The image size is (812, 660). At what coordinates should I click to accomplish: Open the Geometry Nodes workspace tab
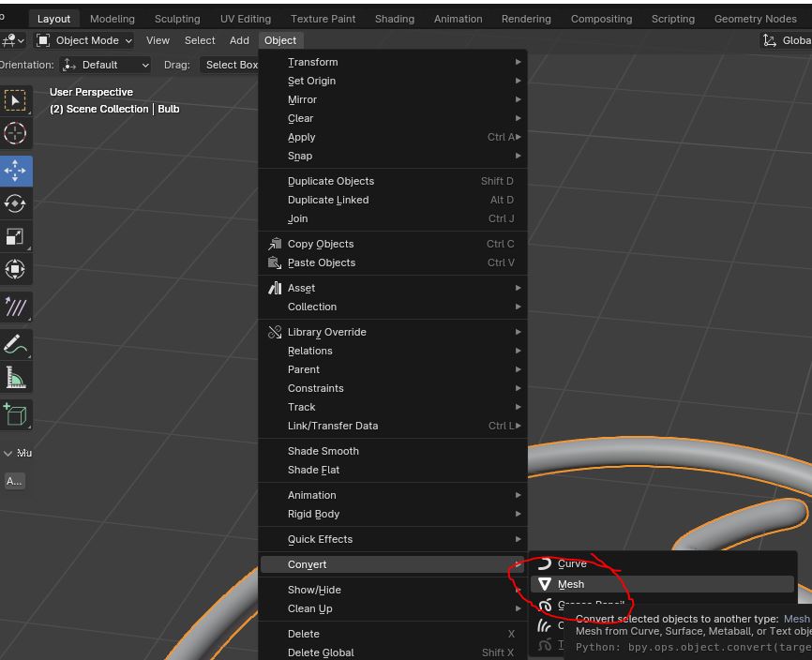755,19
